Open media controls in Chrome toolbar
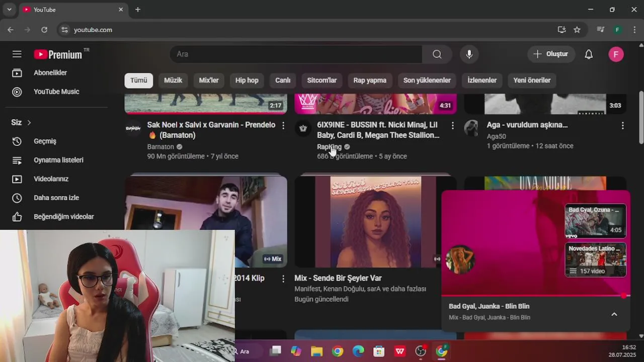 [x=600, y=30]
